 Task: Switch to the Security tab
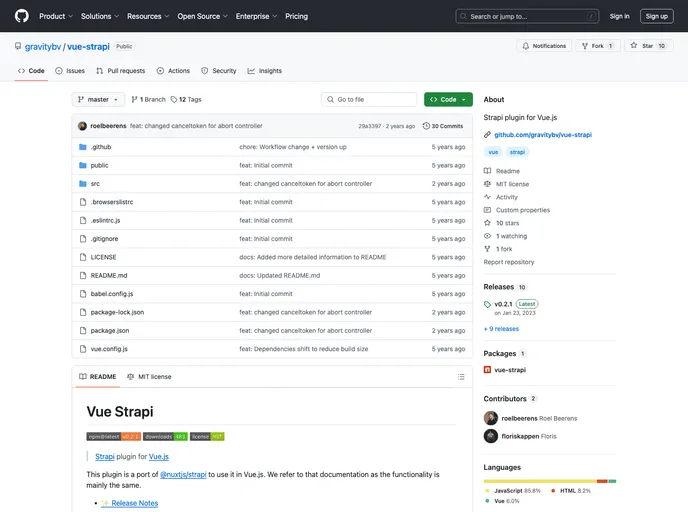219,71
